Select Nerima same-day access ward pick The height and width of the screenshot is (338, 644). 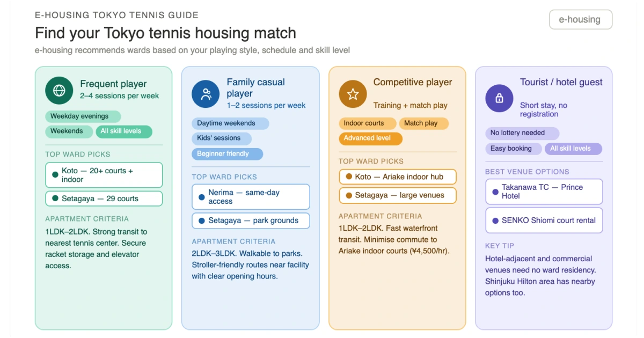pos(251,197)
